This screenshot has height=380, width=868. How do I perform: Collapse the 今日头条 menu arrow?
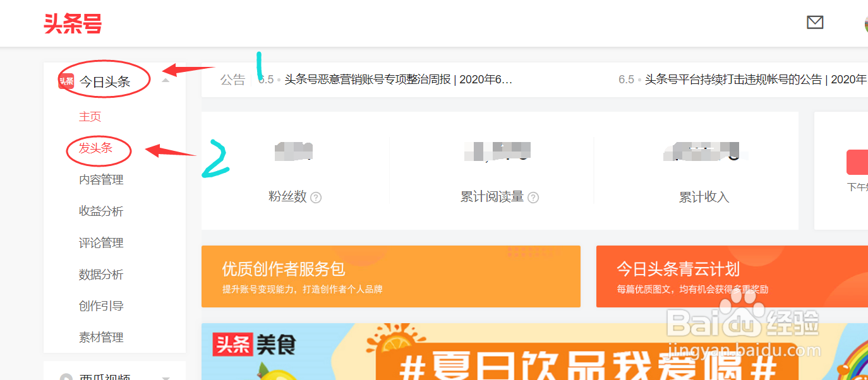(x=166, y=81)
